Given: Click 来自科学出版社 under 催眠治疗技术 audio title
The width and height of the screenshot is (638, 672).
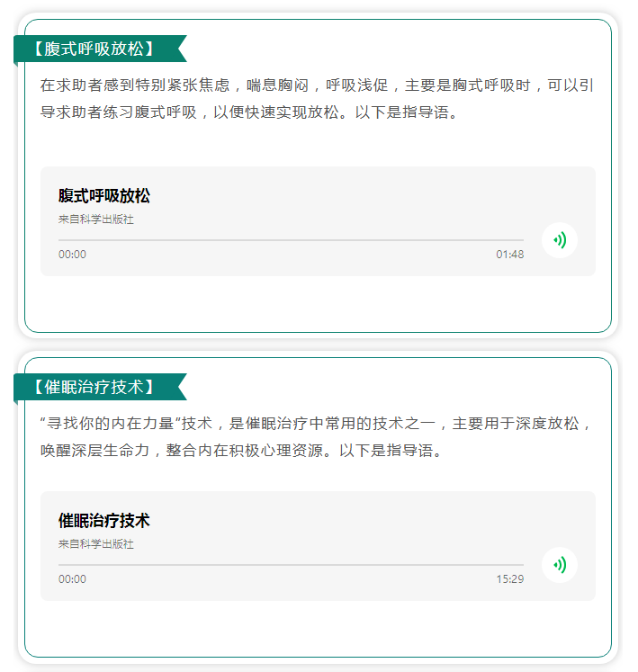Looking at the screenshot, I should coord(96,544).
